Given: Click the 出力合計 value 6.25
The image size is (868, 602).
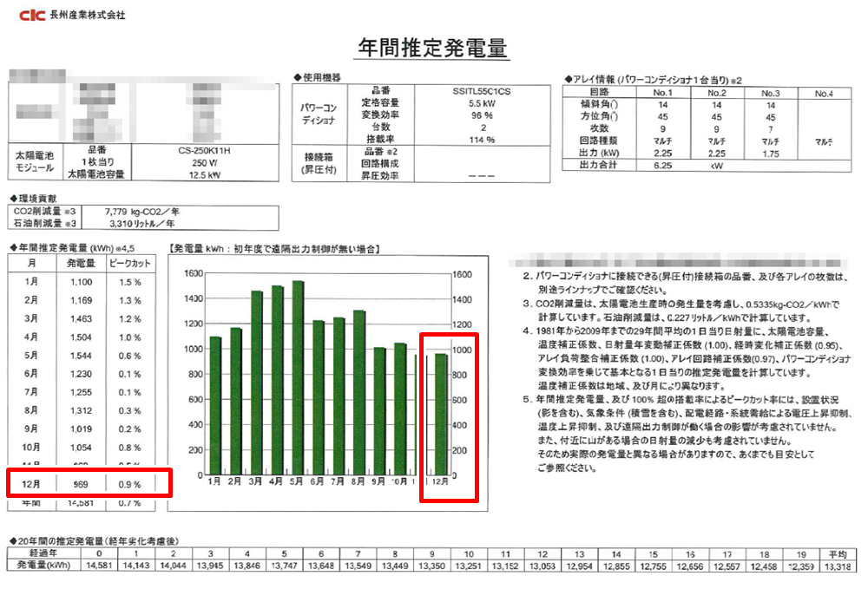Looking at the screenshot, I should point(662,166).
